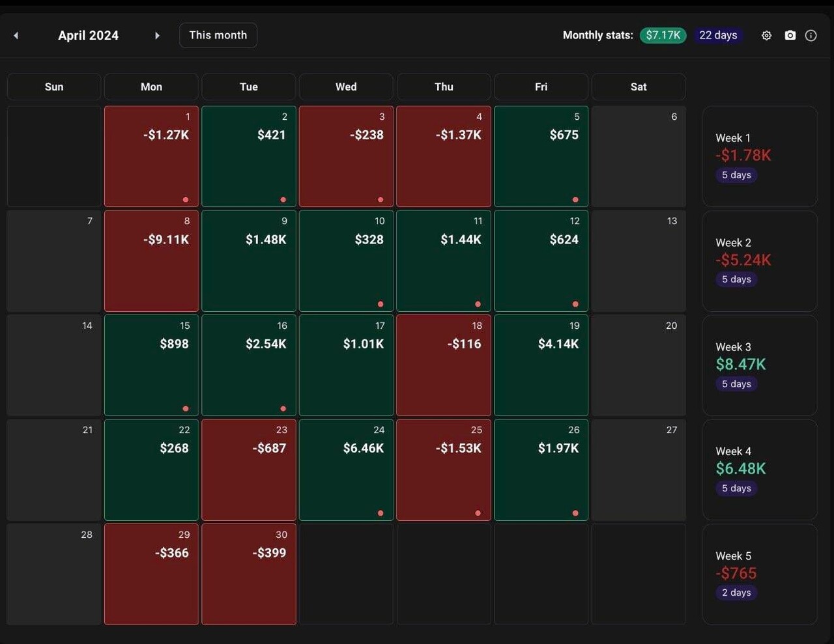Open April 22 cell showing $268

pyautogui.click(x=151, y=470)
